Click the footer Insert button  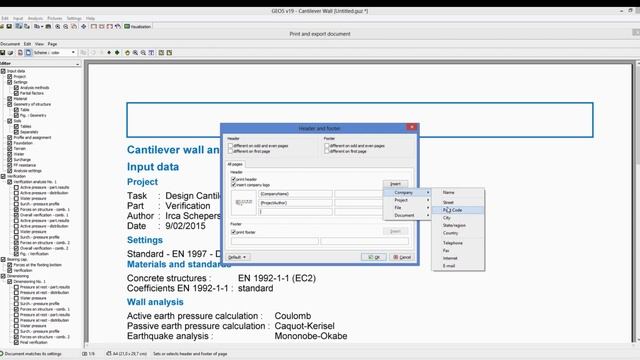pos(395,231)
